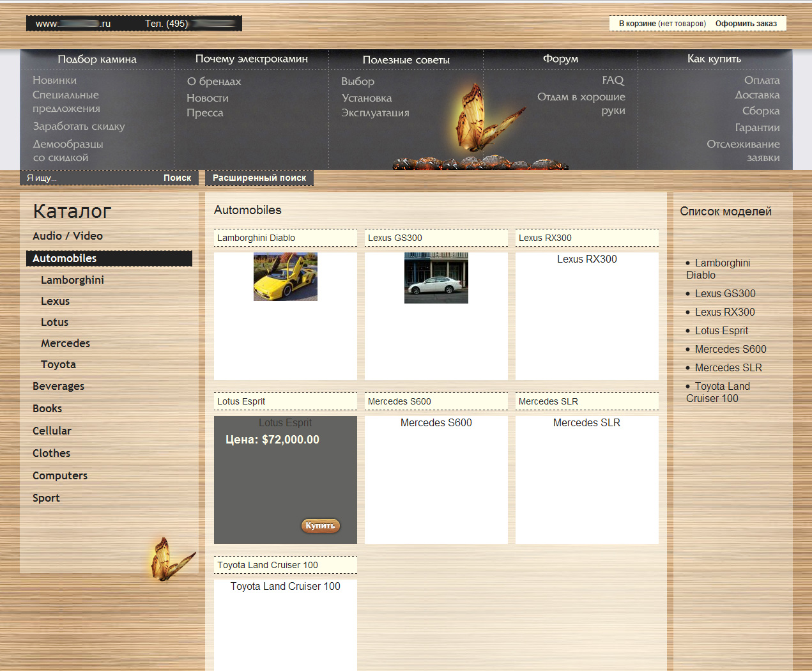Screen dimensions: 812x671
Task: Open the Подбор камина menu
Action: [97, 59]
